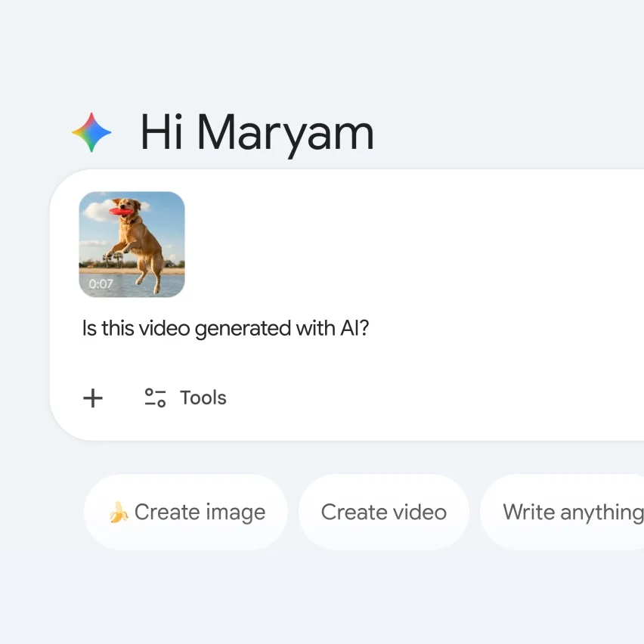Click the Tools label text
Viewport: 644px width, 644px height.
pyautogui.click(x=203, y=398)
